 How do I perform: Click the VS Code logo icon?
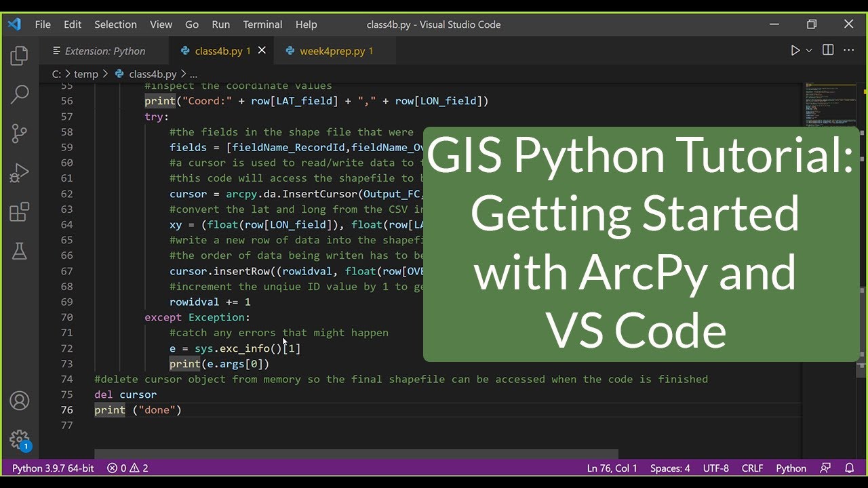(x=14, y=24)
